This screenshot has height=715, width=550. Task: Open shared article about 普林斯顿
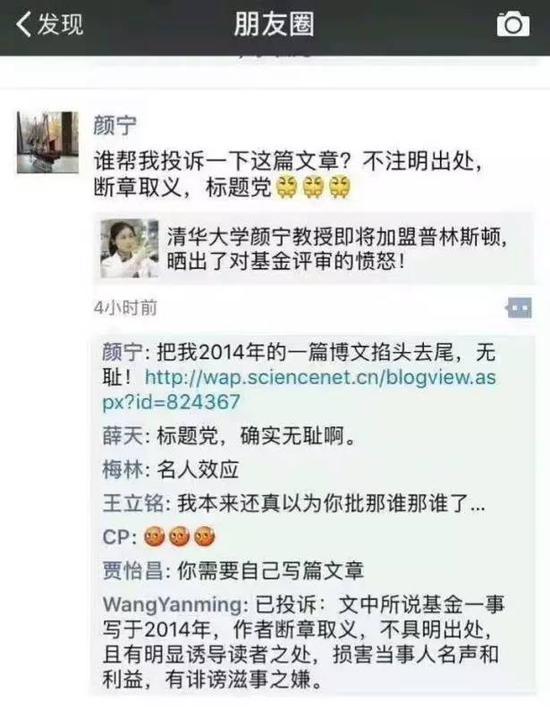314,249
